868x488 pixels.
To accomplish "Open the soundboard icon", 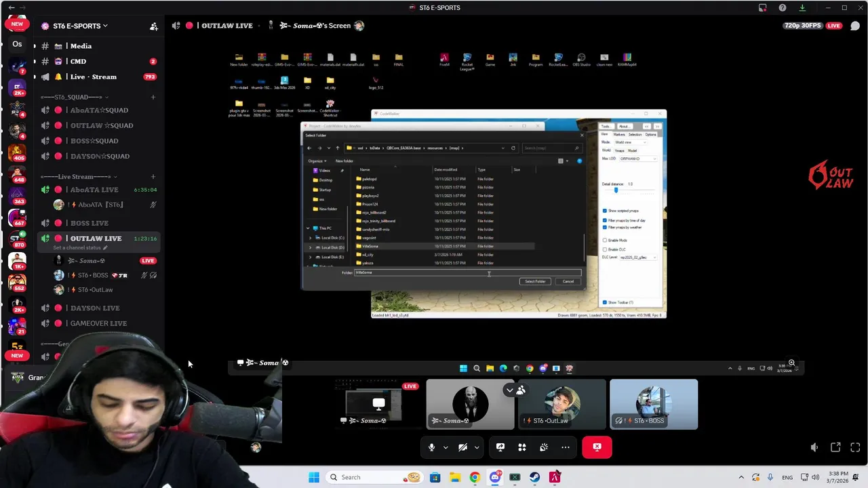I will pyautogui.click(x=544, y=447).
